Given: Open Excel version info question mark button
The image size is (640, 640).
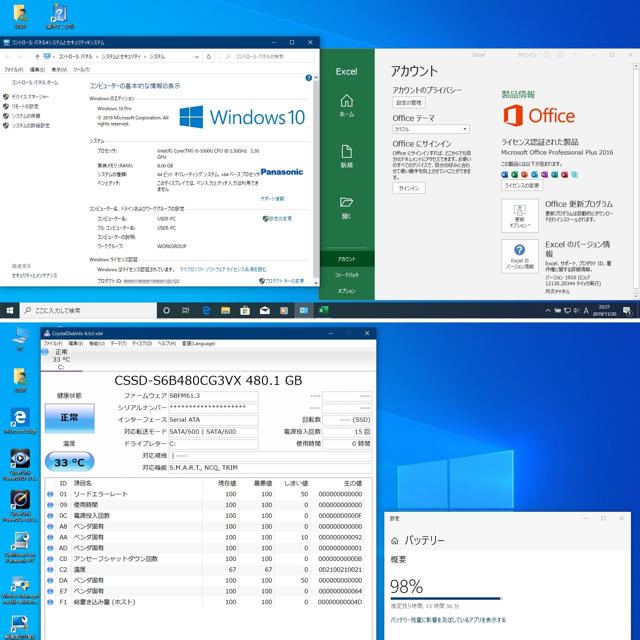Looking at the screenshot, I should click(520, 256).
